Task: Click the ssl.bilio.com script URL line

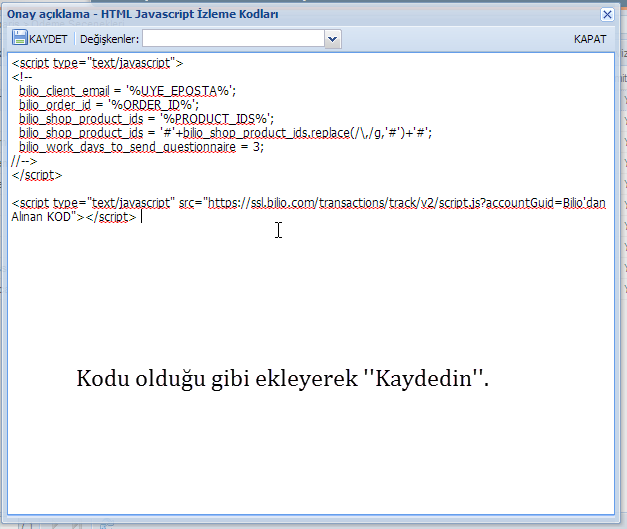Action: (308, 203)
